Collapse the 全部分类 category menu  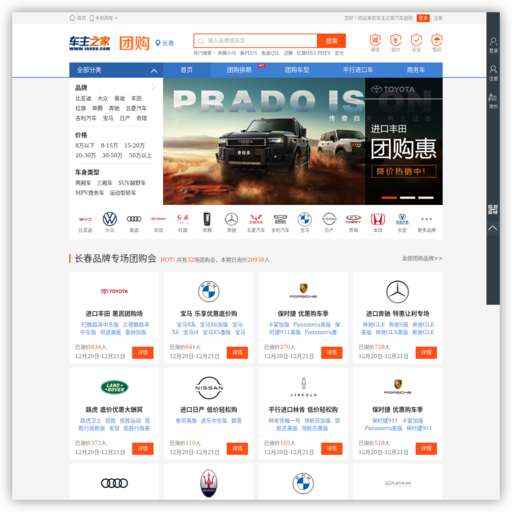pos(154,70)
